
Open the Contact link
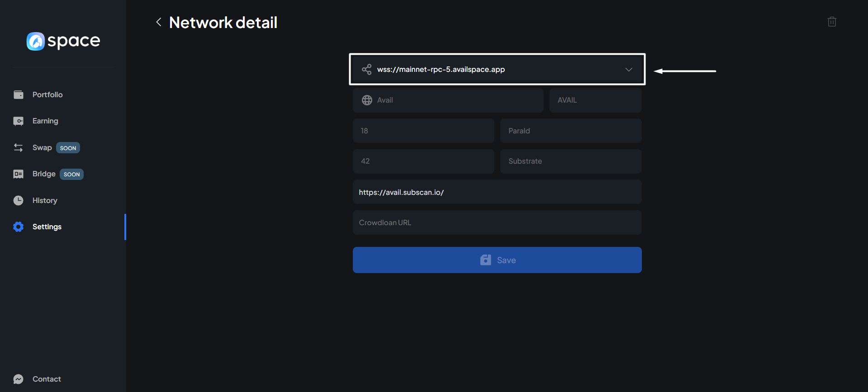47,379
